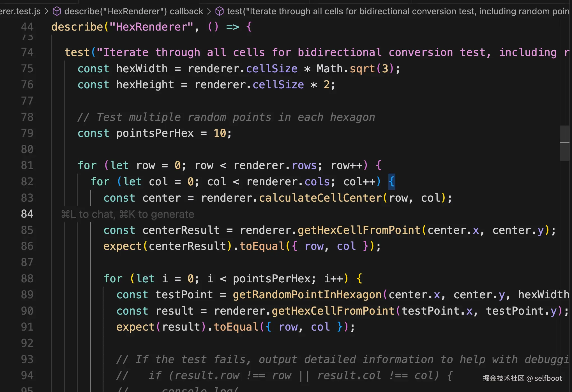Click line number 81 in gutter

(27, 165)
